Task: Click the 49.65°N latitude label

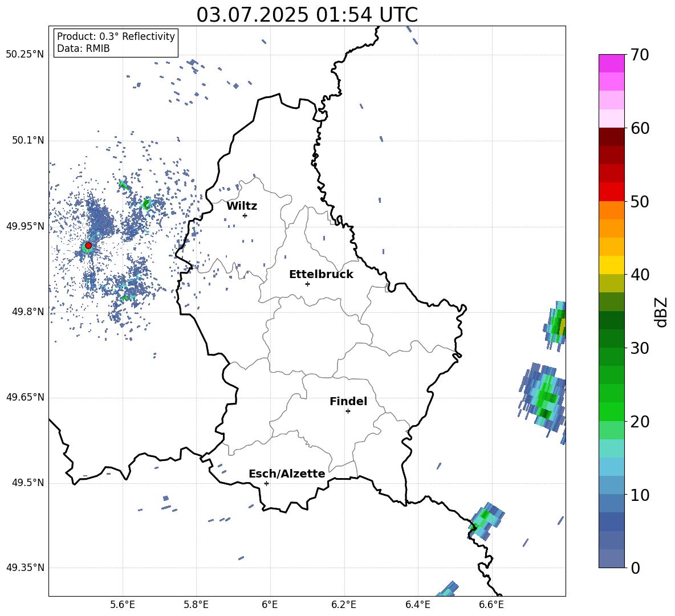Action: 25,397
